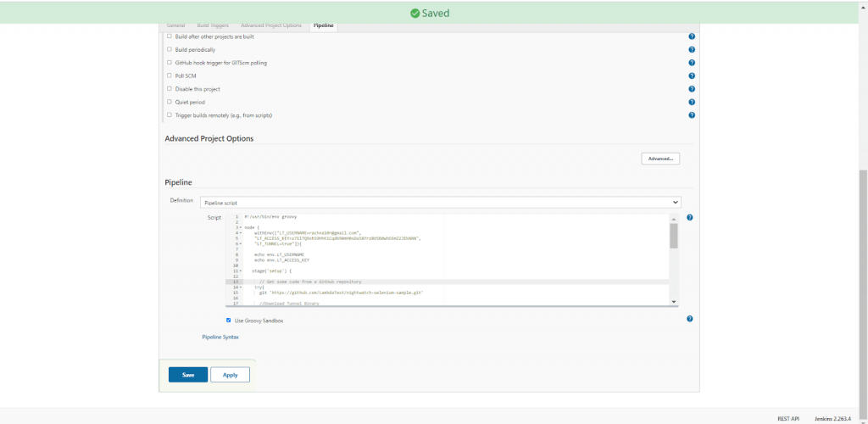Screen dimensions: 868x424
Task: Open help icon for Build periodically
Action: coord(692,50)
